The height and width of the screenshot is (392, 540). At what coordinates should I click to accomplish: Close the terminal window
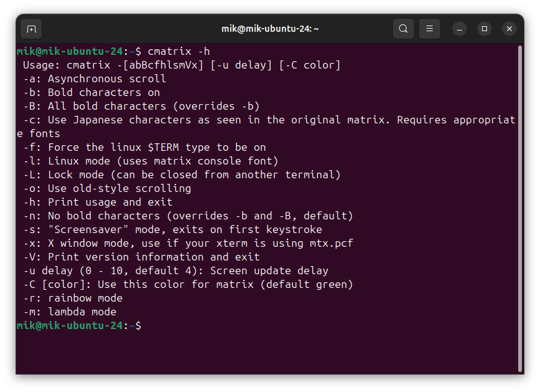509,29
